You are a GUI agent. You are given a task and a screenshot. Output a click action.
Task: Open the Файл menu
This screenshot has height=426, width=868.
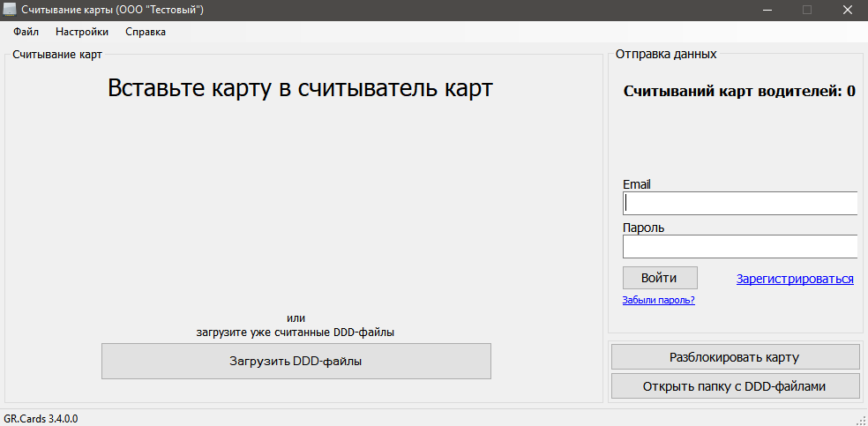(26, 32)
